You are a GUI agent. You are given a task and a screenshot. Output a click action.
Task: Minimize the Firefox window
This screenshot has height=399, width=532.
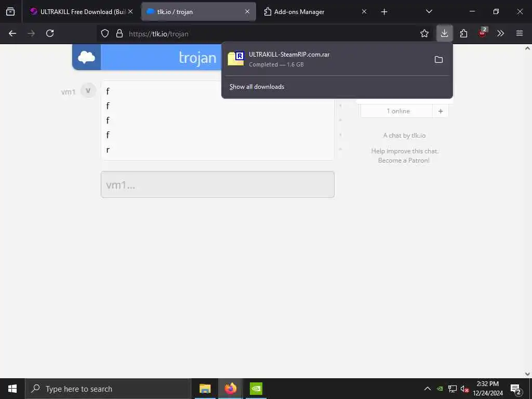[x=472, y=11]
